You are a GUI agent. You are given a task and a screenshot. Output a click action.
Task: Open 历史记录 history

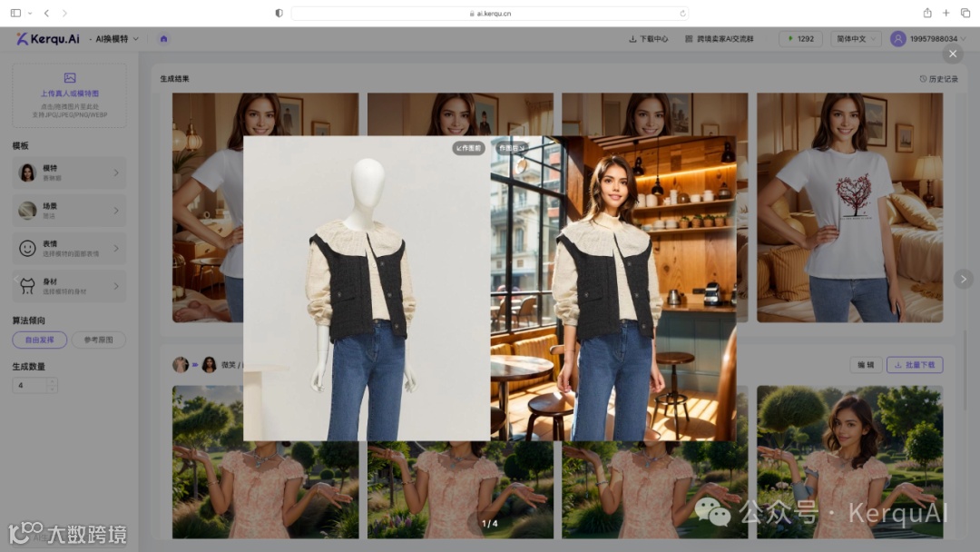pyautogui.click(x=939, y=79)
